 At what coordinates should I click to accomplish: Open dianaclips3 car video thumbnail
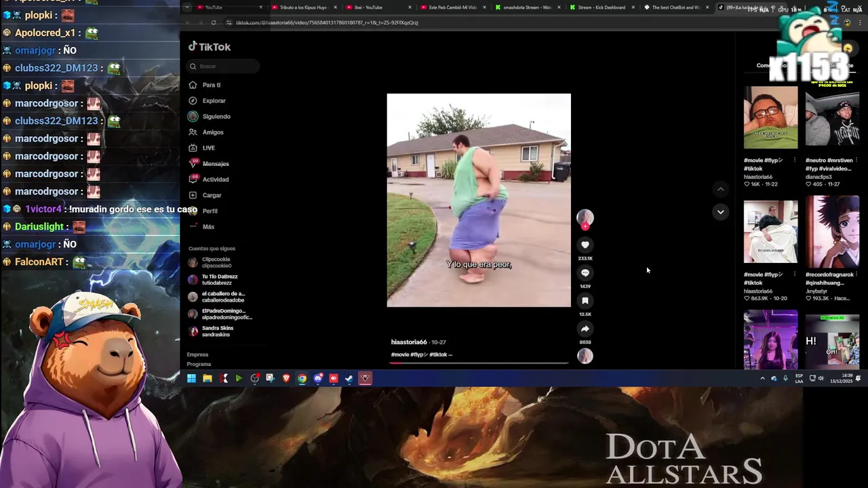click(832, 117)
